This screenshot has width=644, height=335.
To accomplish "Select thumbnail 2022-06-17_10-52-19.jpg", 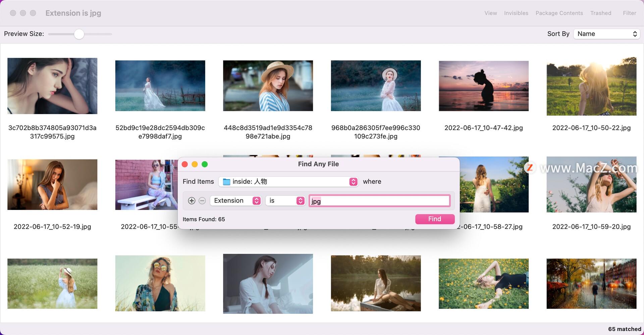I will click(x=52, y=184).
